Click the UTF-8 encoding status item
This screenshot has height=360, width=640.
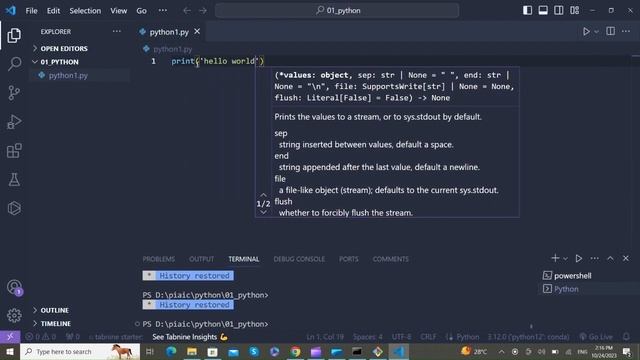pos(402,337)
